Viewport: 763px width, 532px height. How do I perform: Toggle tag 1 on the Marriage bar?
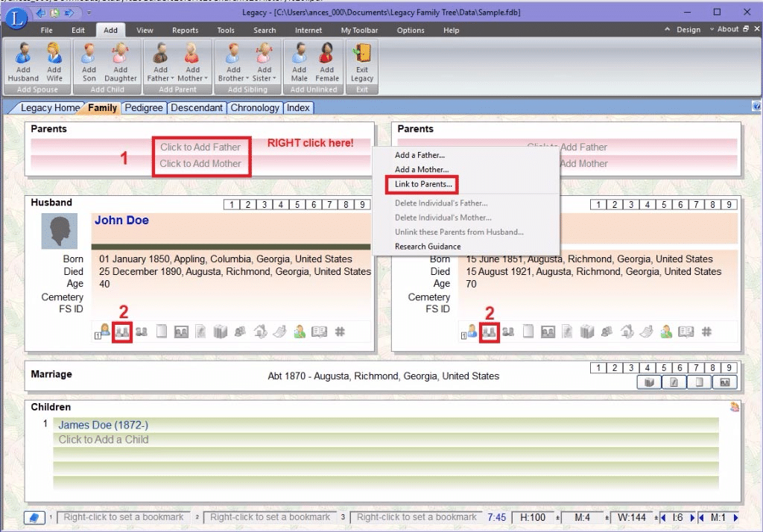598,368
